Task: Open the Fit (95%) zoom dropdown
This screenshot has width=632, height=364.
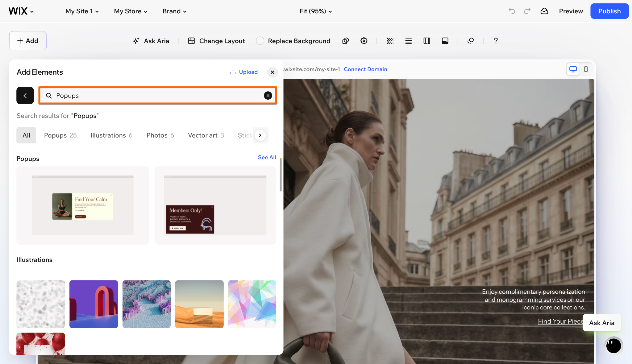Action: (x=316, y=11)
